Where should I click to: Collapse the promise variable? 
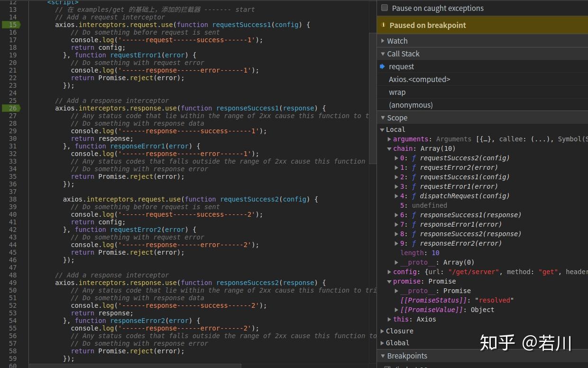coord(389,281)
